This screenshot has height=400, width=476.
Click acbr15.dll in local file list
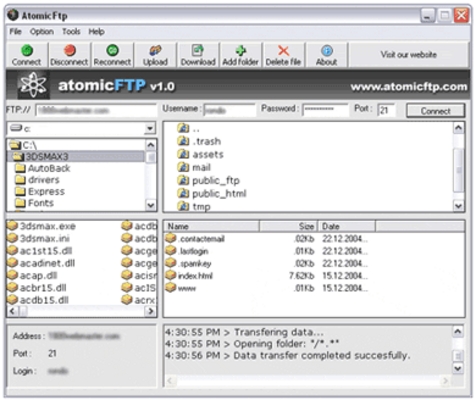(43, 288)
